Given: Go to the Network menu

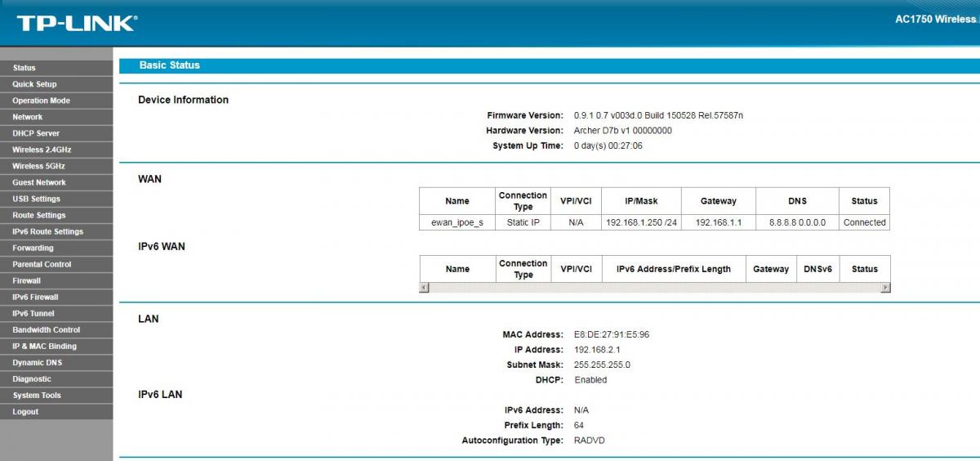Looking at the screenshot, I should pyautogui.click(x=56, y=117).
